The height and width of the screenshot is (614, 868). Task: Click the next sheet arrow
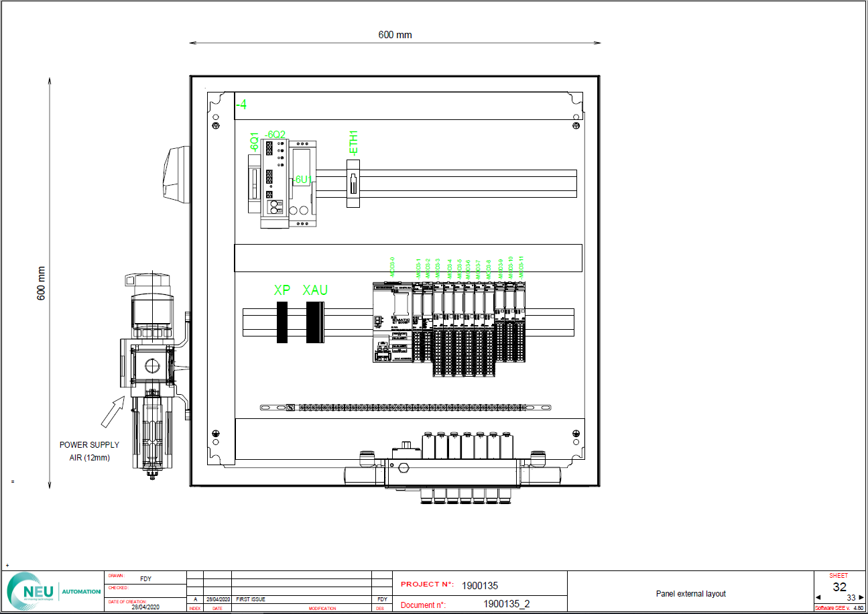(x=861, y=598)
